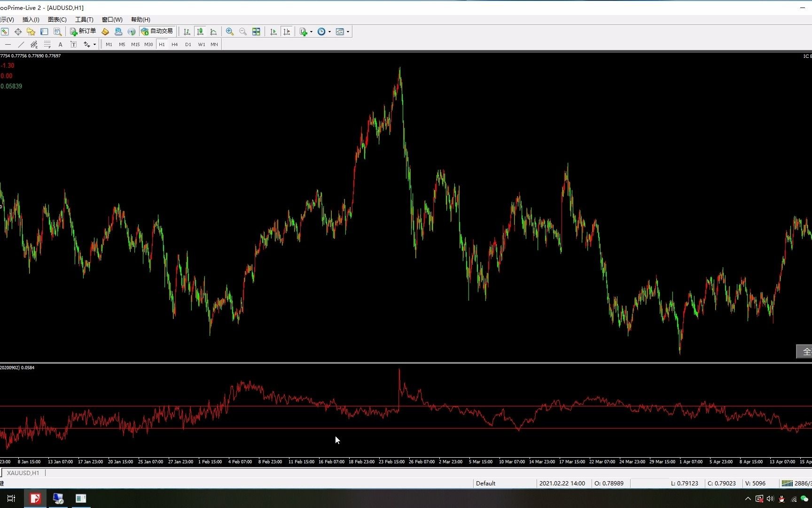Screen dimensions: 812x508
Task: Switch to M5 timeframe
Action: point(122,44)
